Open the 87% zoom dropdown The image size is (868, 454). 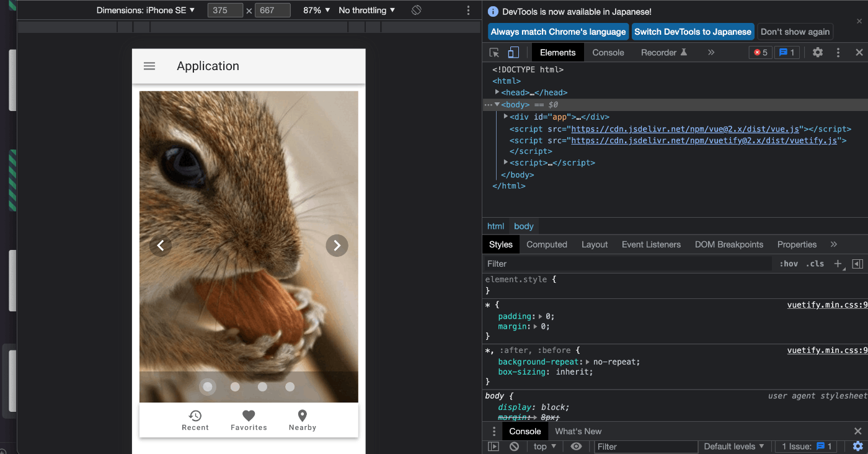point(317,10)
